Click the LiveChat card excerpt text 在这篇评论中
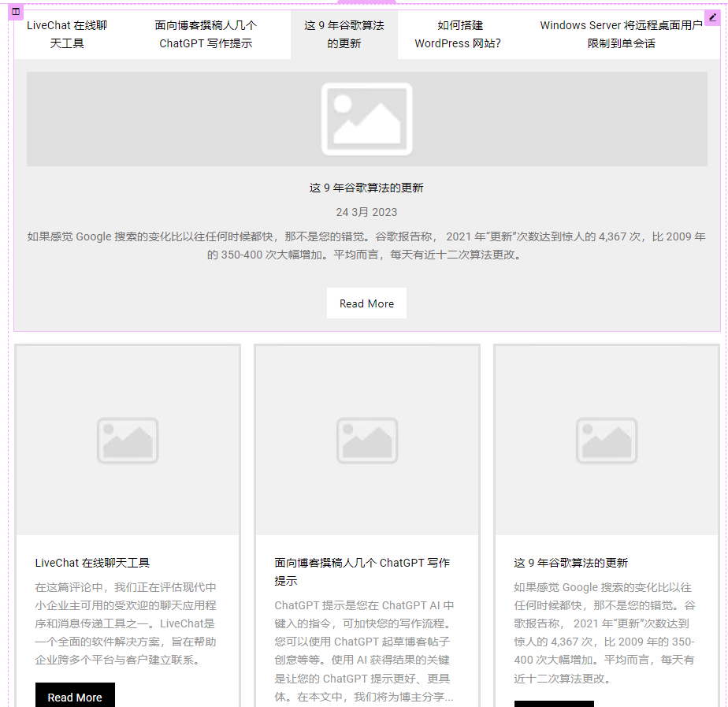Image resolution: width=728 pixels, height=707 pixels. pos(125,623)
